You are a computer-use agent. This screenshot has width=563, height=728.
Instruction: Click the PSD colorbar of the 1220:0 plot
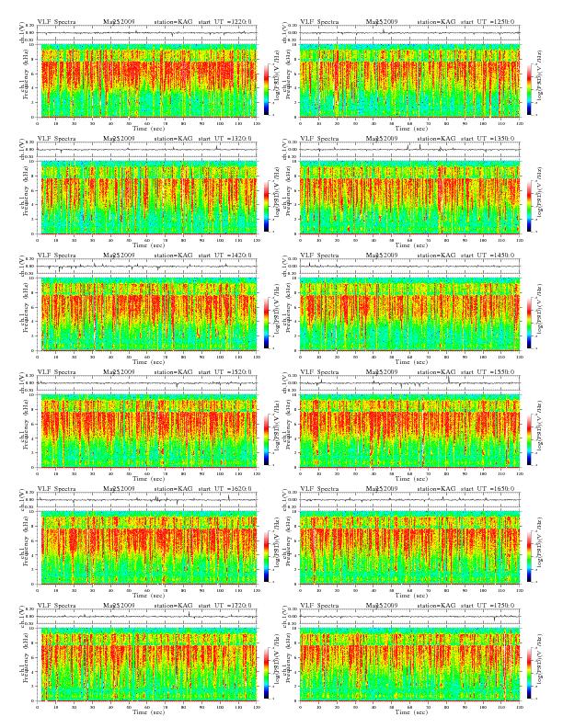[x=266, y=89]
